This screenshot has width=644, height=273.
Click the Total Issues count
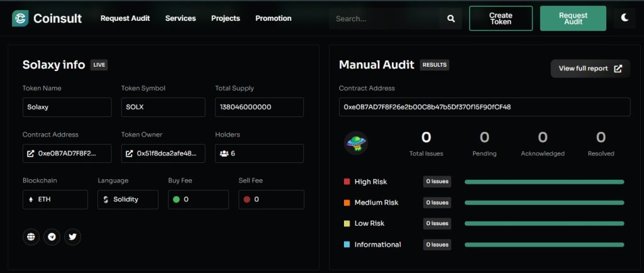[x=426, y=138]
